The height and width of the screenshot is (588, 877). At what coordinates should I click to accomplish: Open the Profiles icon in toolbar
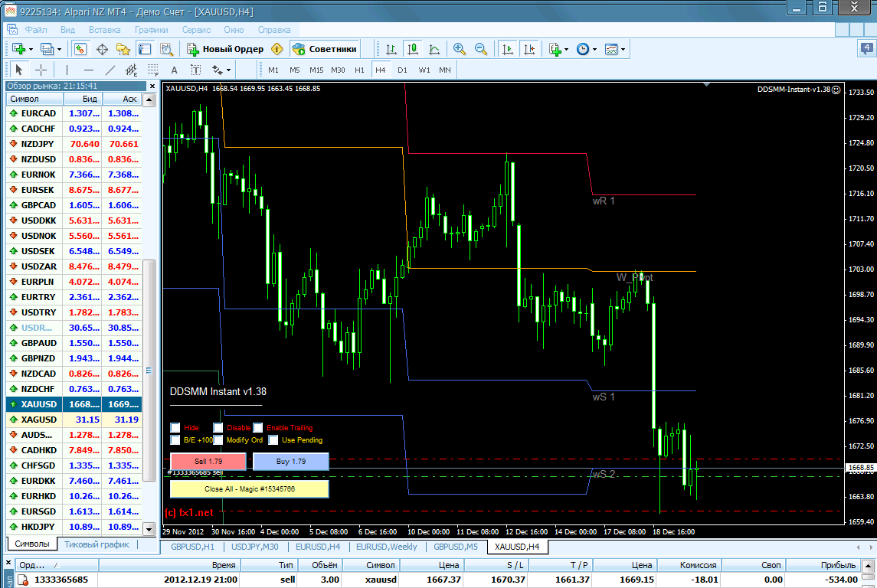click(x=47, y=49)
